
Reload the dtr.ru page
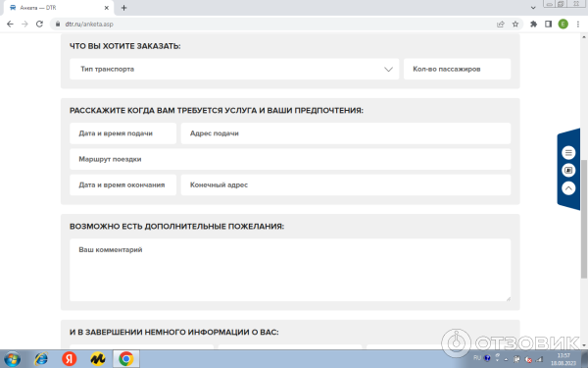(39, 24)
